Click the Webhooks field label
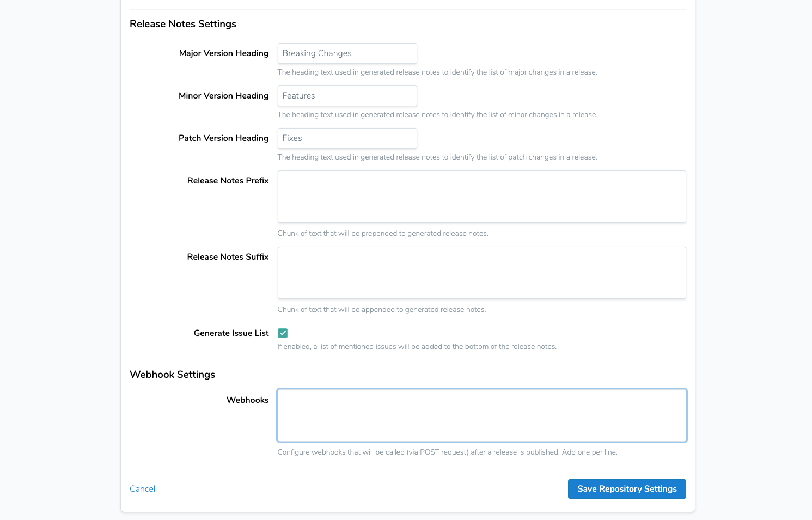The width and height of the screenshot is (812, 520). click(247, 400)
